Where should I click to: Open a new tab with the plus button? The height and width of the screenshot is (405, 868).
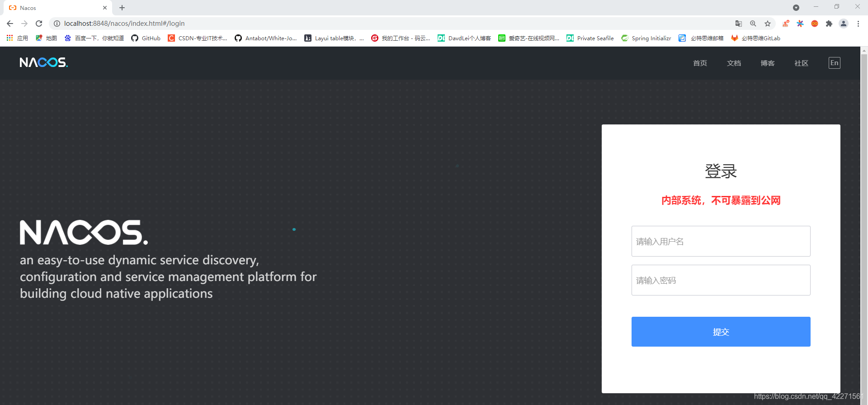[x=122, y=8]
